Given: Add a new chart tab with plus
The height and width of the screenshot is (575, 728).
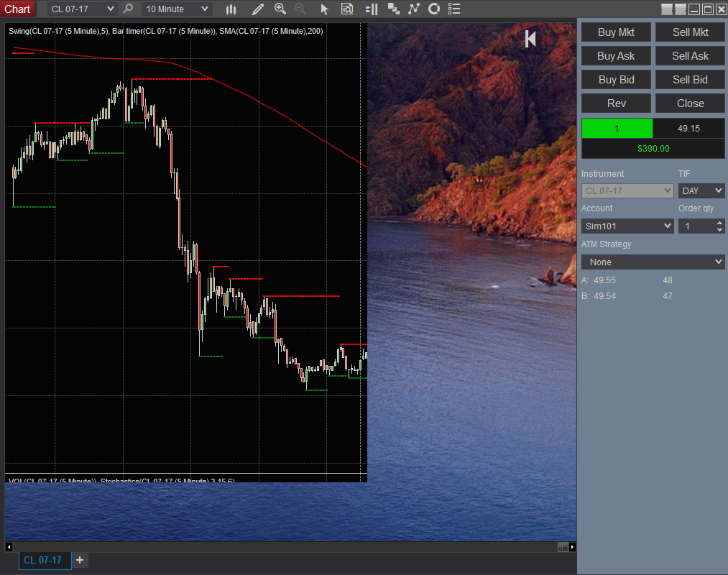Looking at the screenshot, I should coord(80,560).
